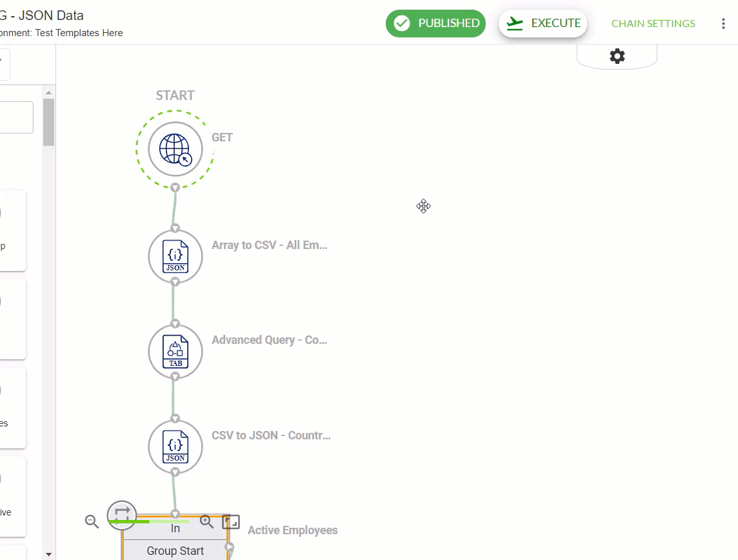Select the GET web request start node

[175, 149]
